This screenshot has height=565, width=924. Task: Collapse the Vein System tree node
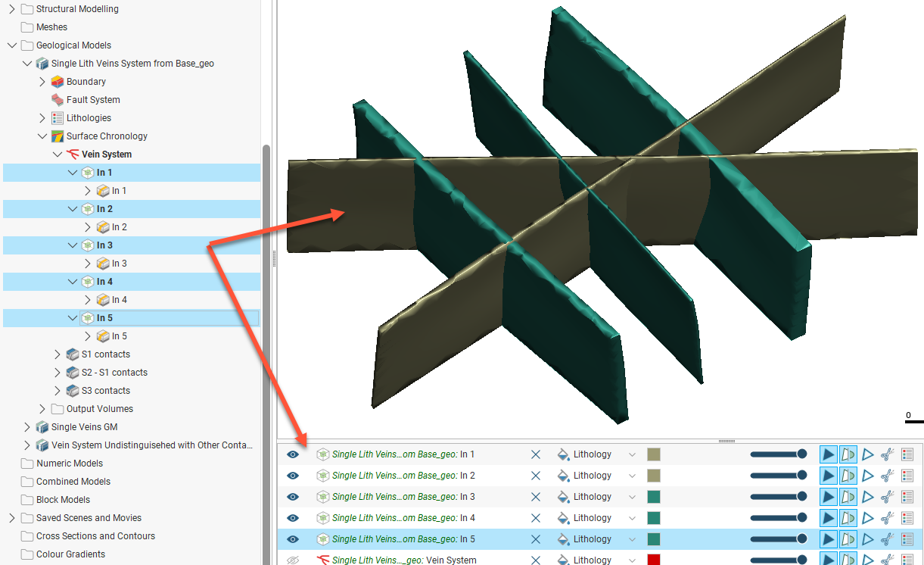[x=58, y=155]
